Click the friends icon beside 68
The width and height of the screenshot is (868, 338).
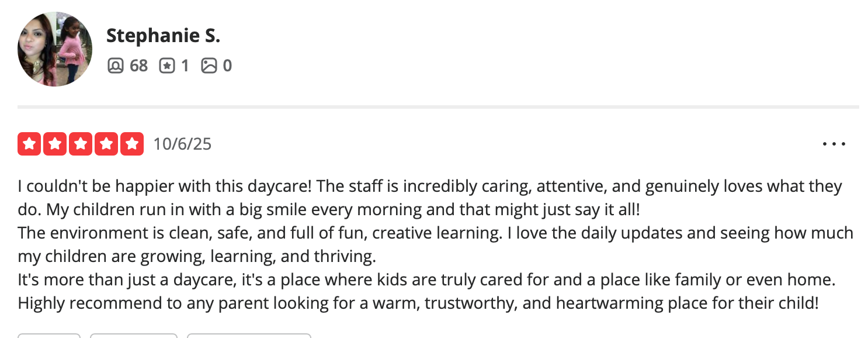(116, 65)
